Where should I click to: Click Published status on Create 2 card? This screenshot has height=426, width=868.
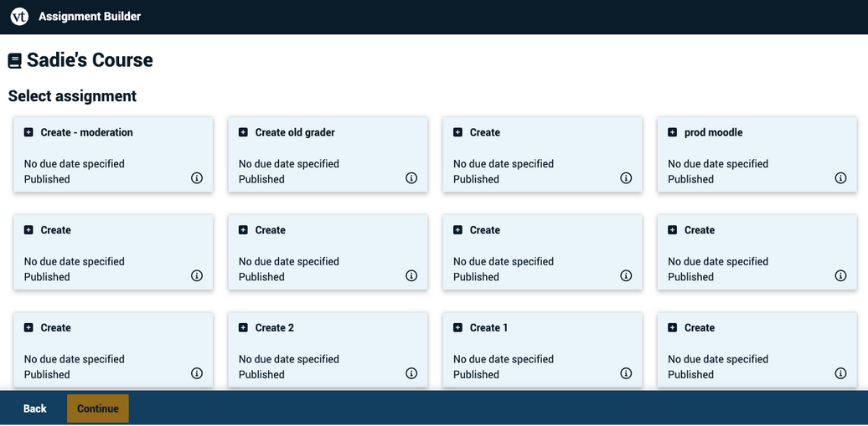(x=262, y=375)
